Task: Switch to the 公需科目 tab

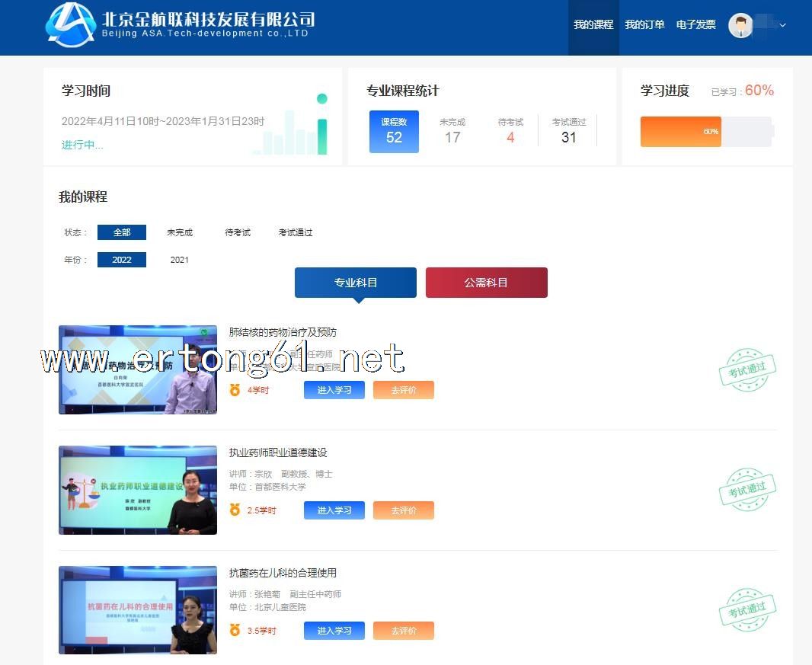Action: click(486, 283)
